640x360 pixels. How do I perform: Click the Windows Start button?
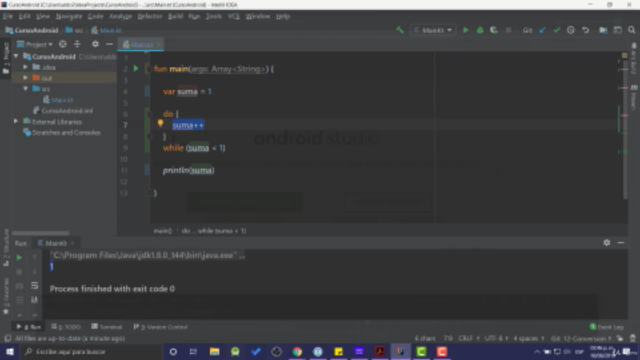10,351
